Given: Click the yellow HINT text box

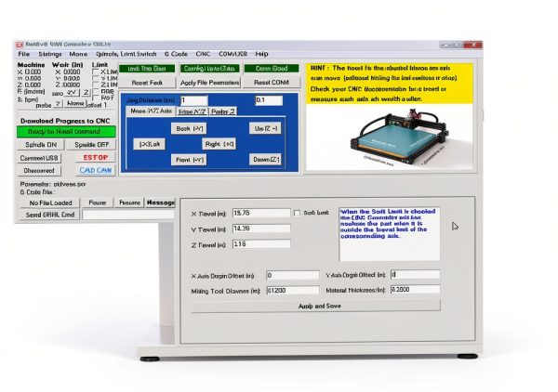Looking at the screenshot, I should (x=390, y=84).
